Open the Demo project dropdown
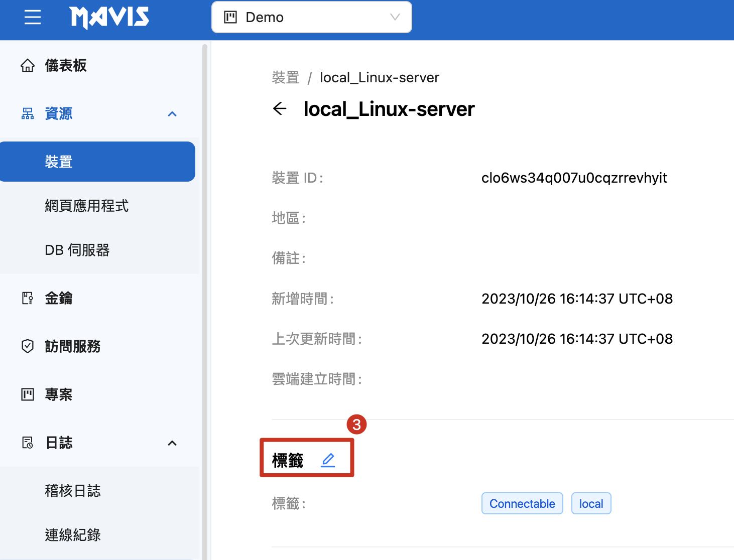Image resolution: width=734 pixels, height=560 pixels. click(311, 18)
